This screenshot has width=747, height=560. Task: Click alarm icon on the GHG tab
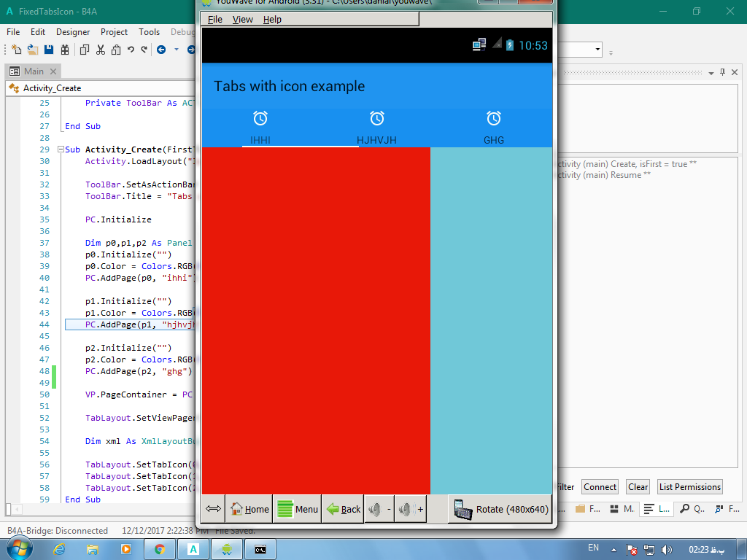494,118
